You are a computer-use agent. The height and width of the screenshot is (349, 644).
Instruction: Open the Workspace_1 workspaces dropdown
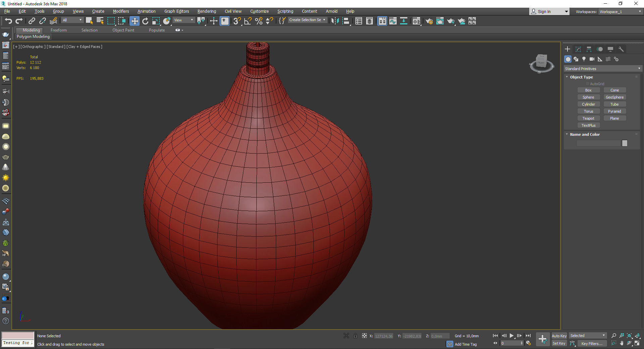pos(620,12)
